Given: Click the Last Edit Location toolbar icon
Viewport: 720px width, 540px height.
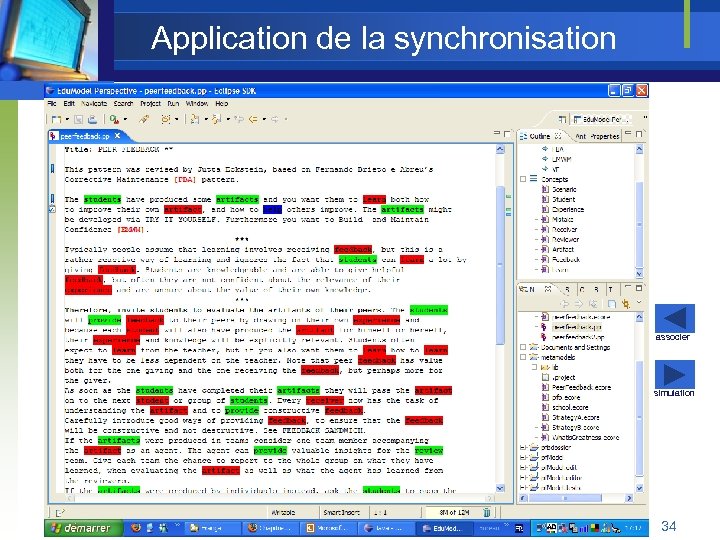Looking at the screenshot, I should (239, 119).
